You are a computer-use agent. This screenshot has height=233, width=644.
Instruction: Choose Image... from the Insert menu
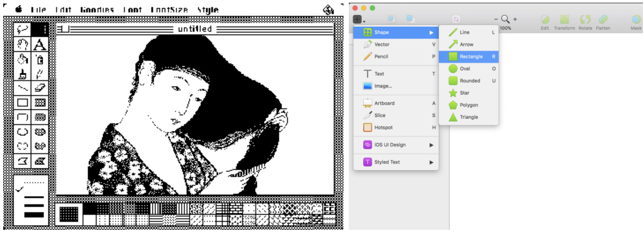(396, 86)
